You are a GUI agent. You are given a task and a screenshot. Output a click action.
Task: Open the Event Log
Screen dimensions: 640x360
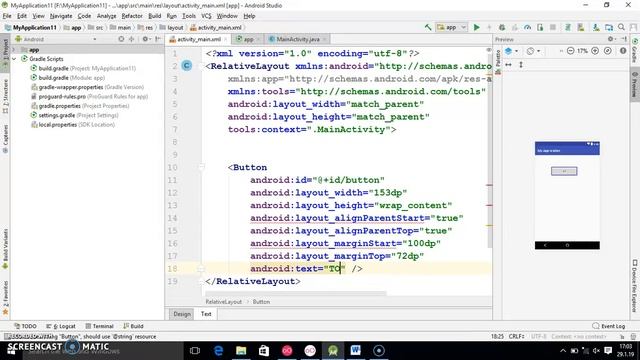(x=609, y=326)
